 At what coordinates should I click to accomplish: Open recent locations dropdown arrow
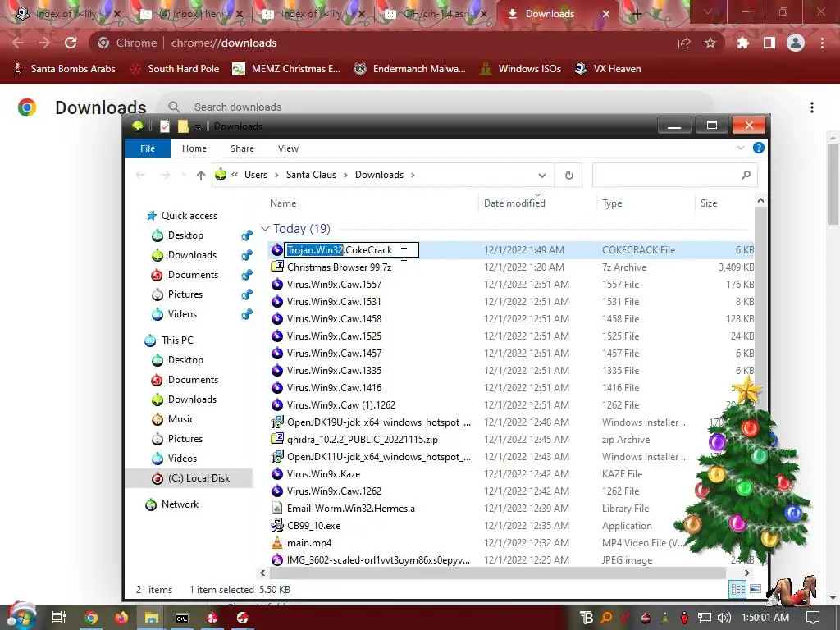coord(184,176)
